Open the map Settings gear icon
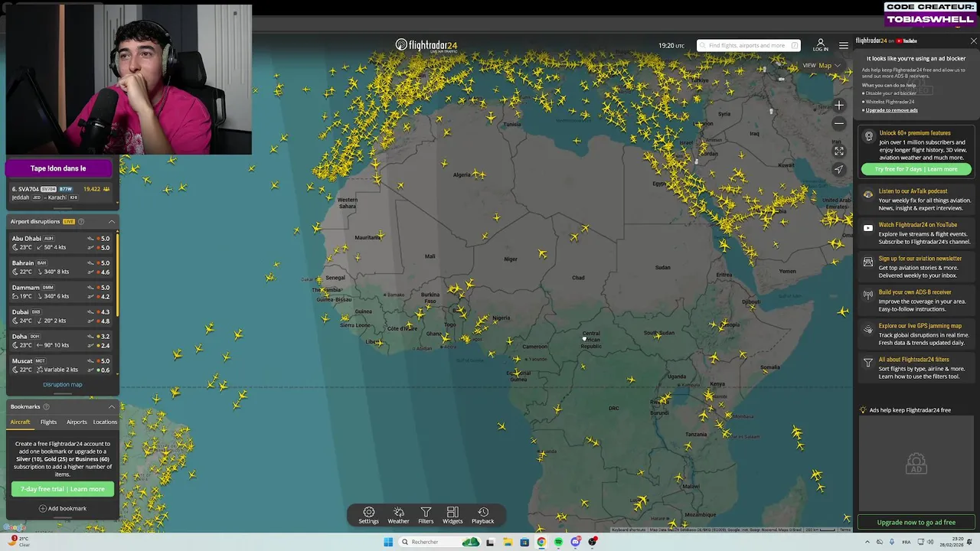 pyautogui.click(x=368, y=515)
